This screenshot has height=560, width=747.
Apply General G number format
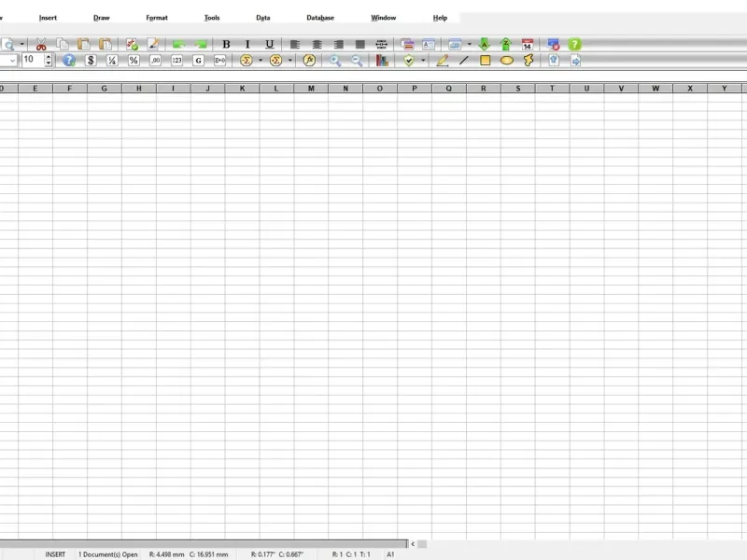[x=198, y=61]
